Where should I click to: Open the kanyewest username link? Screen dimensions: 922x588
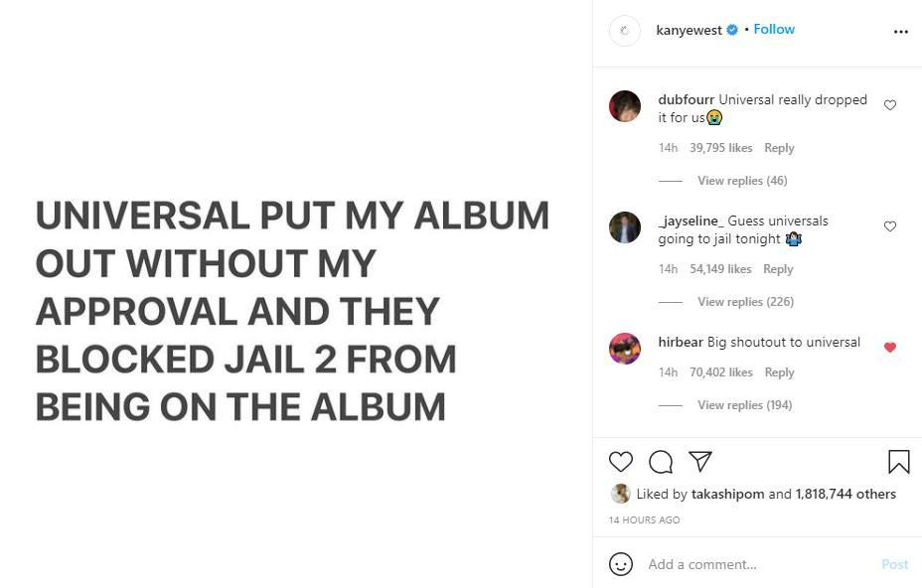click(689, 30)
